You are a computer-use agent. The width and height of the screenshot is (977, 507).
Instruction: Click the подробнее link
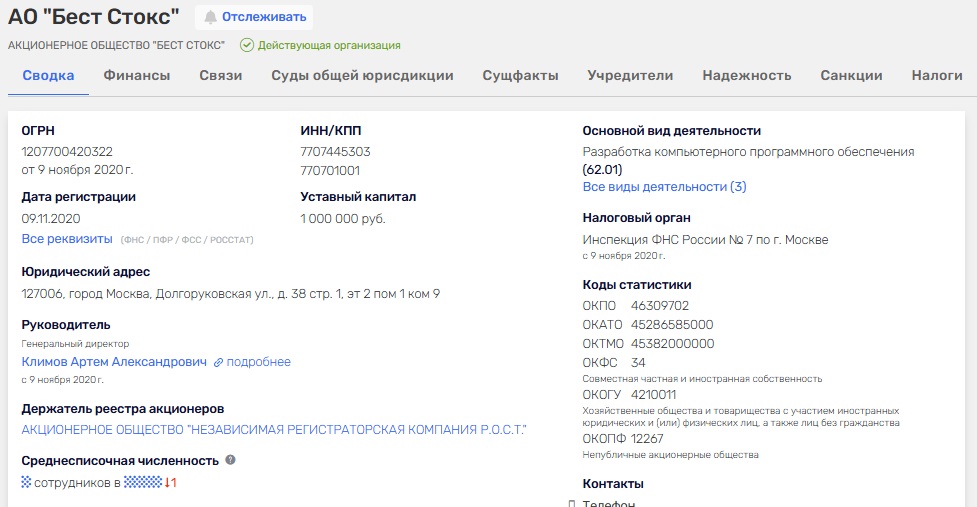pos(259,362)
